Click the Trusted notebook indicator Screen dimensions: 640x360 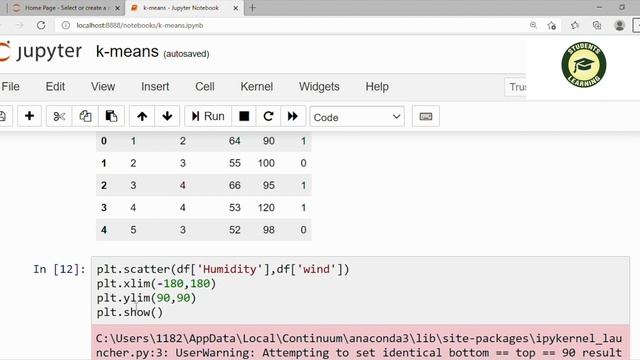(x=516, y=87)
